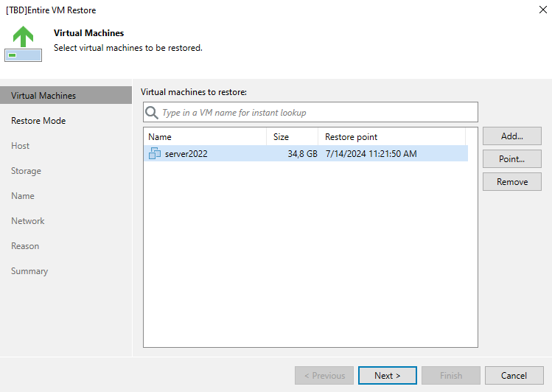552x392 pixels.
Task: Open the Reason wizard step
Action: [25, 246]
